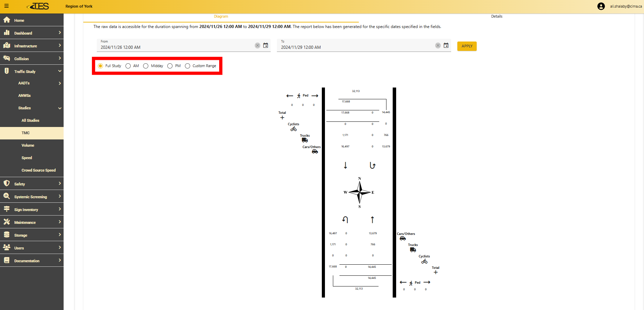Click the From date input field
Screen dimensions: 644x310
pos(176,47)
